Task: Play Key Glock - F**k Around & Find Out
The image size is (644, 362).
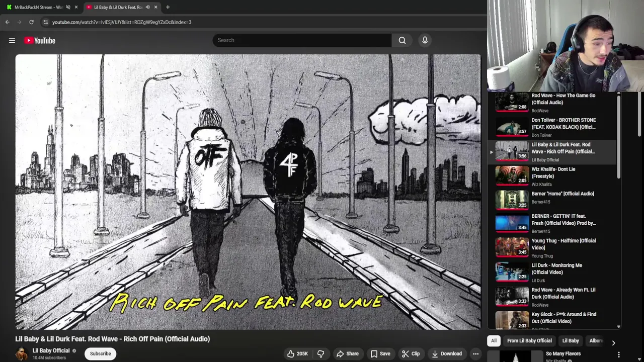Action: (x=551, y=320)
